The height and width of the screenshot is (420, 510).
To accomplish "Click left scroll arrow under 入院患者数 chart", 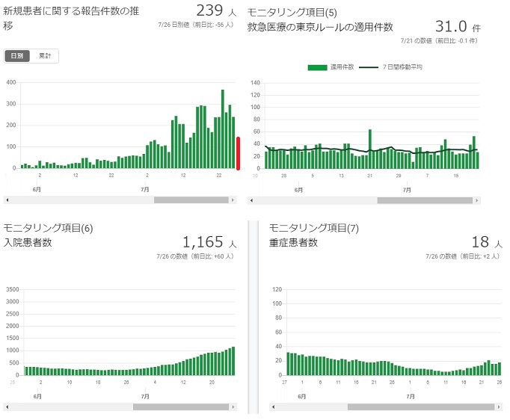I will (7, 407).
